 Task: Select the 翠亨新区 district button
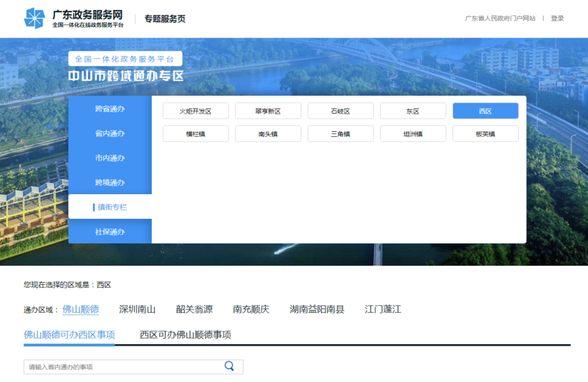coord(268,110)
